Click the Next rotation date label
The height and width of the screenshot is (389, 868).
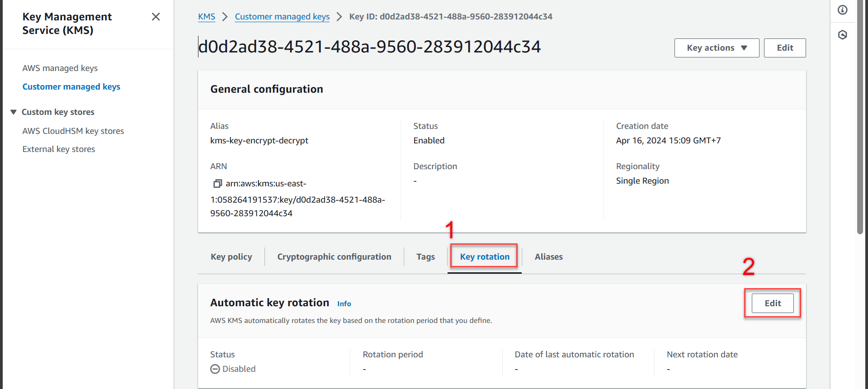coord(702,355)
